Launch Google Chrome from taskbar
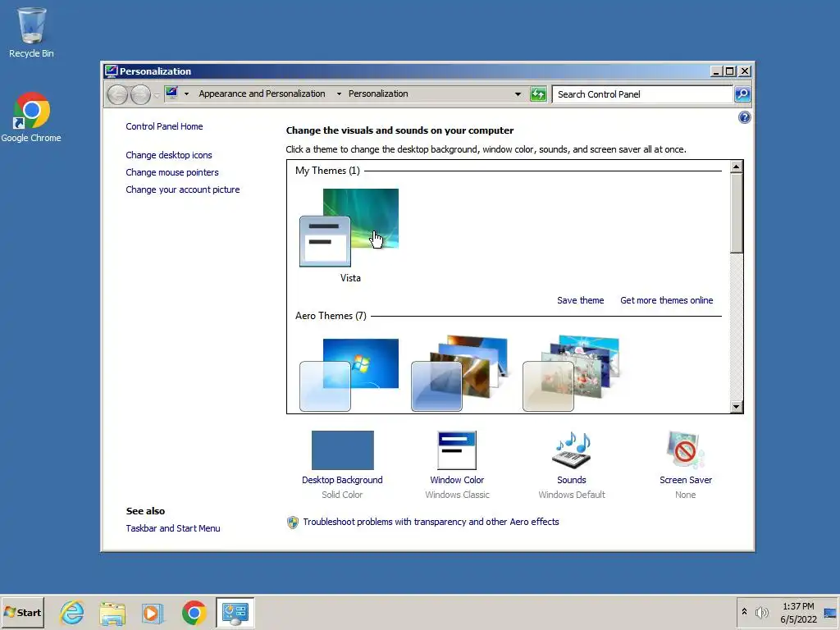Viewport: 840px width, 630px height. [x=194, y=613]
